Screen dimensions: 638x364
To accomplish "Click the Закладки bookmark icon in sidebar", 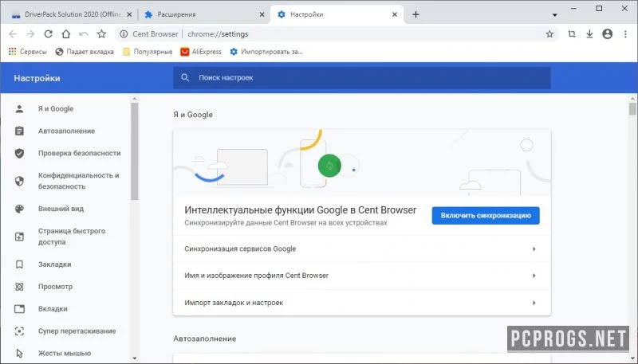I will pyautogui.click(x=19, y=264).
